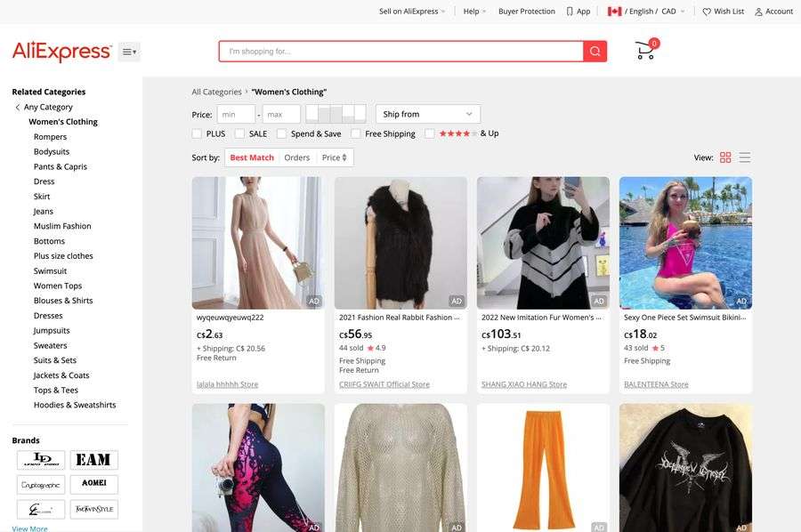The image size is (801, 532).
Task: Click Sexy One Piece Set Swimsuit title
Action: [x=684, y=318]
